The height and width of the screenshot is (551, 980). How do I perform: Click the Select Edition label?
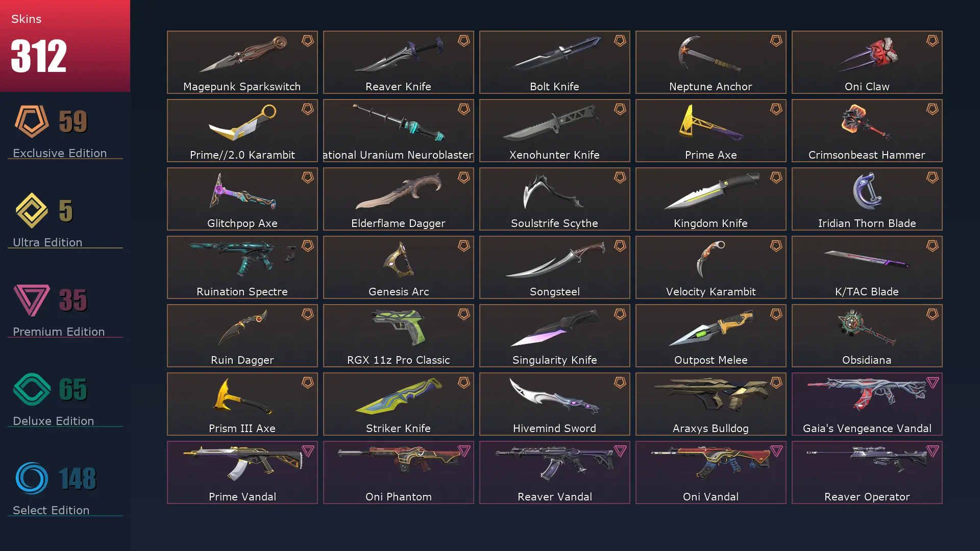coord(51,510)
